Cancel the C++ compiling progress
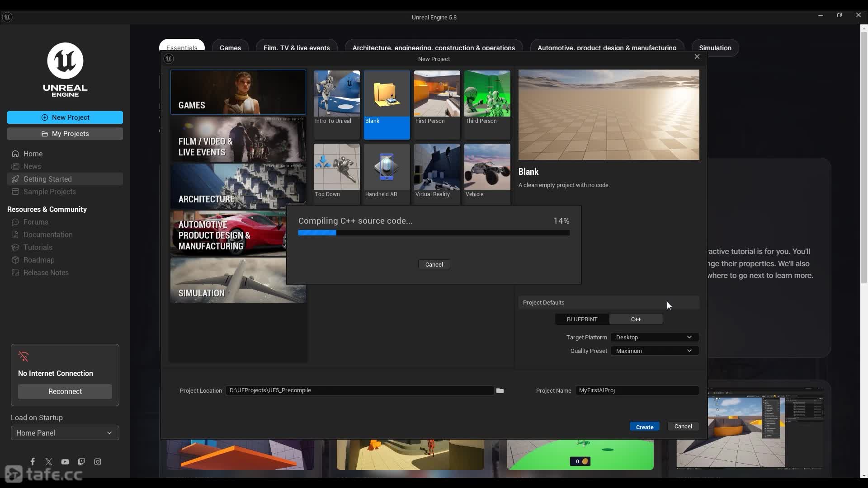The height and width of the screenshot is (488, 868). [434, 265]
